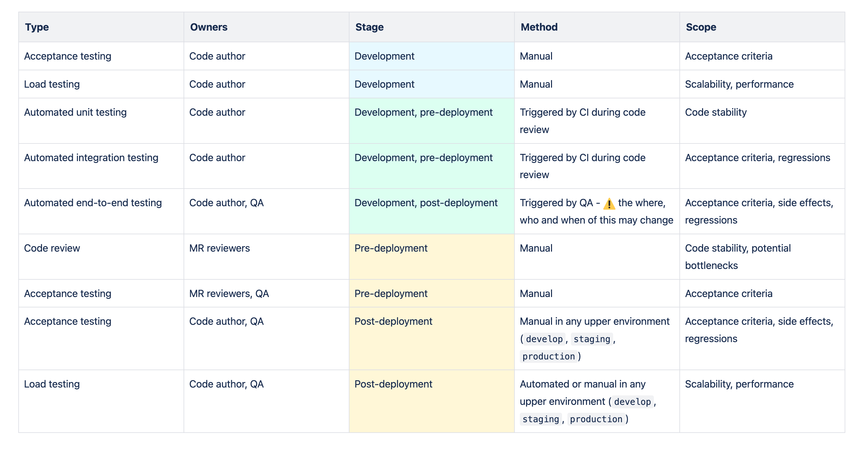Click the production code tag in last row
This screenshot has height=449, width=868.
click(596, 419)
